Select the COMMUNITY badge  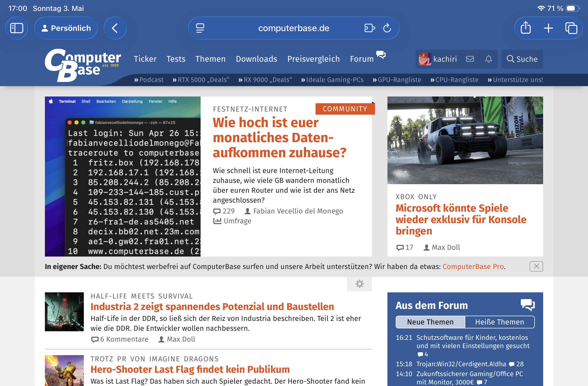(x=345, y=109)
